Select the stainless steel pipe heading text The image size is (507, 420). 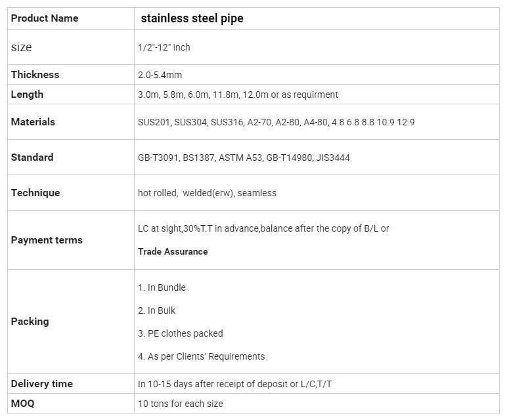click(x=192, y=18)
